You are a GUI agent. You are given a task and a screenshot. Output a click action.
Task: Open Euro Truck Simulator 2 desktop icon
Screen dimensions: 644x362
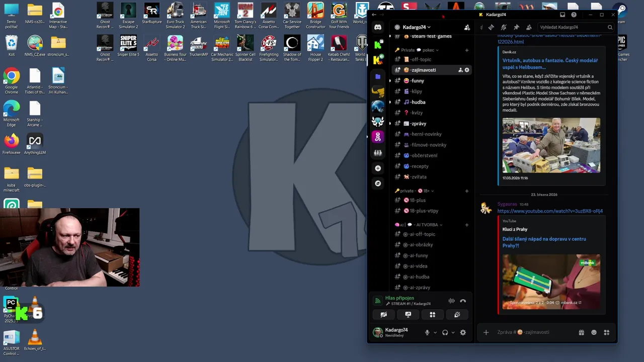pos(175,16)
